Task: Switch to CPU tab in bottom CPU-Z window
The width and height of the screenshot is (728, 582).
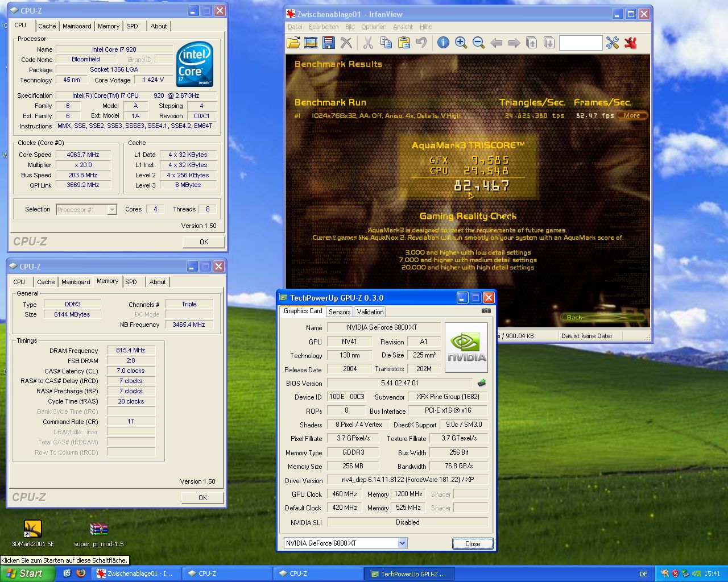Action: [x=19, y=282]
